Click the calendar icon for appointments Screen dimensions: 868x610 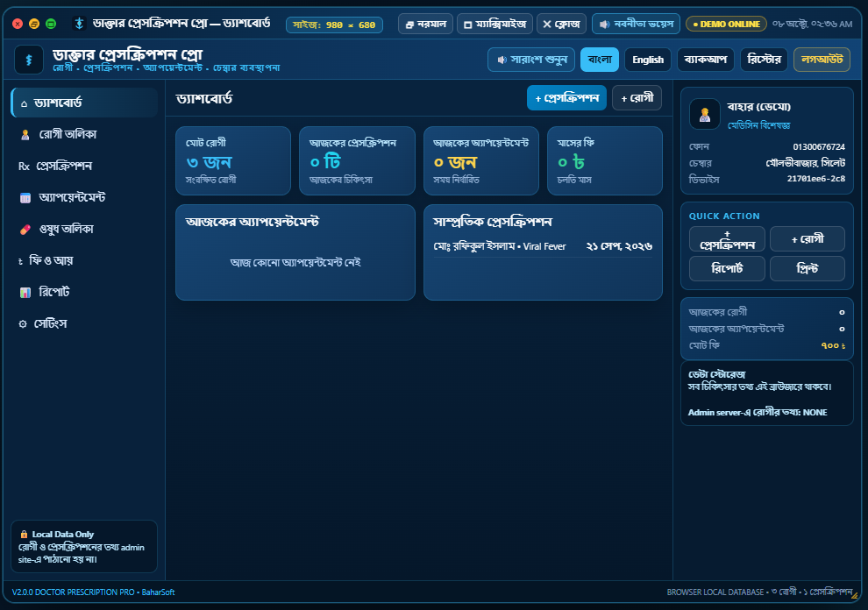point(25,197)
